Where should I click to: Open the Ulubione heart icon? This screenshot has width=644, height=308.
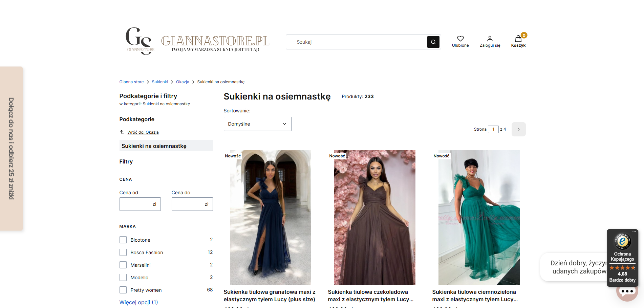click(460, 39)
